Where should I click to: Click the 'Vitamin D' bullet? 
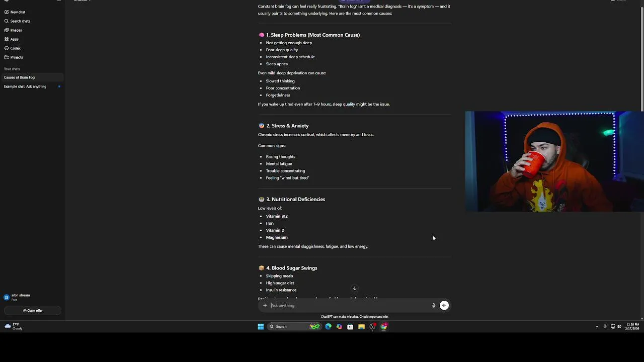[275, 230]
